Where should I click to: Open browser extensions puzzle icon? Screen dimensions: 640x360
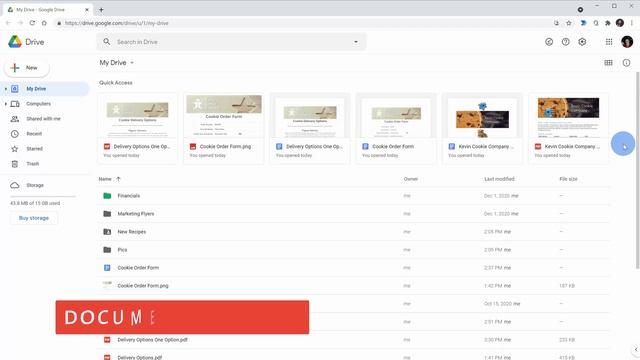pos(607,23)
